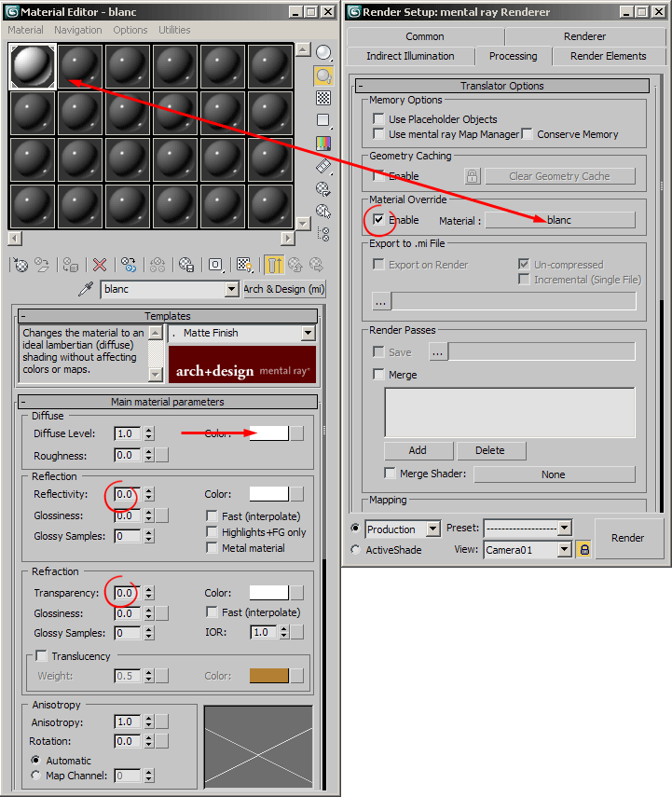Open the Matte Finish template dropdown
Image resolution: width=672 pixels, height=797 pixels.
tap(308, 333)
